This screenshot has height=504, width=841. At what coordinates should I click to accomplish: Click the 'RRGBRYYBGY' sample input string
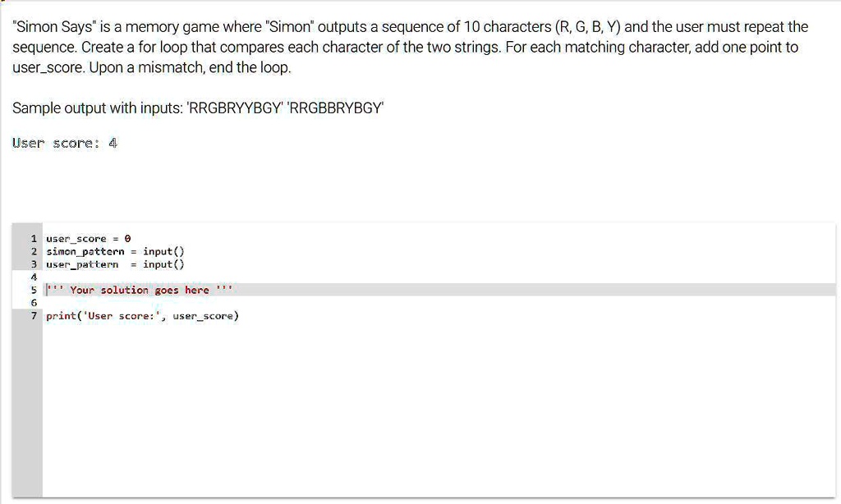pyautogui.click(x=236, y=108)
